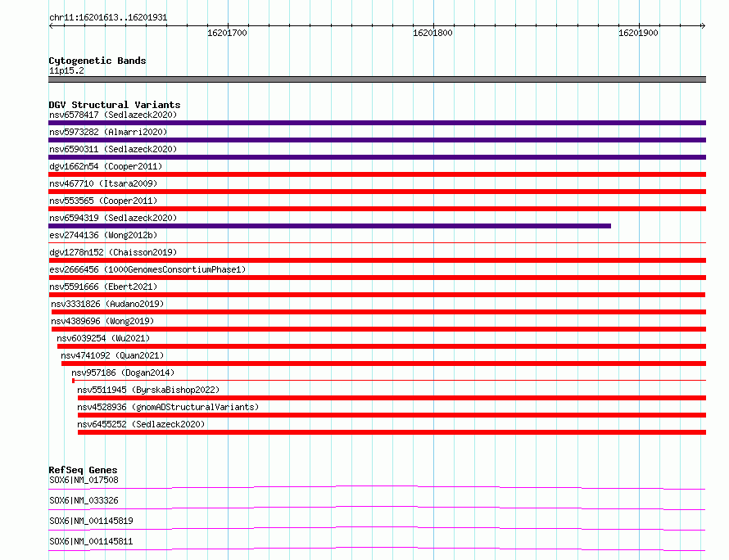Open variant nsv3331826 (Audano2019) label
This screenshot has width=729, height=560.
click(107, 304)
